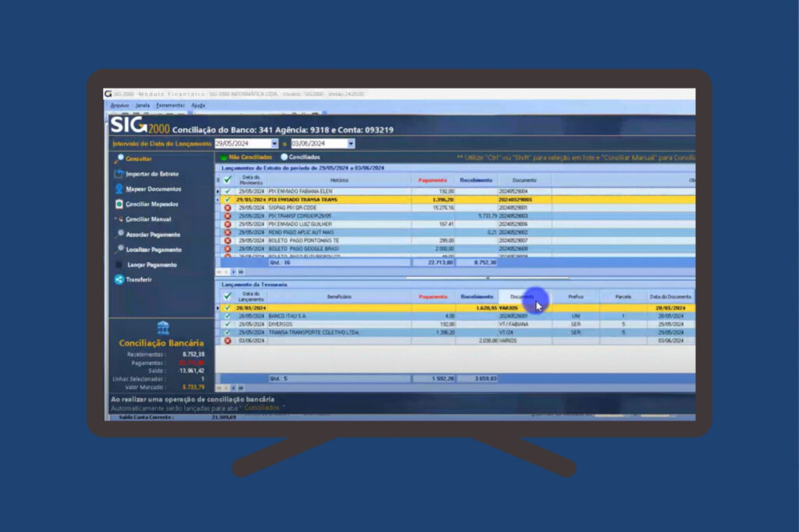
Task: Toggle the check mark on PIX ENVIADO TRANSA TRANS row
Action: (x=228, y=200)
